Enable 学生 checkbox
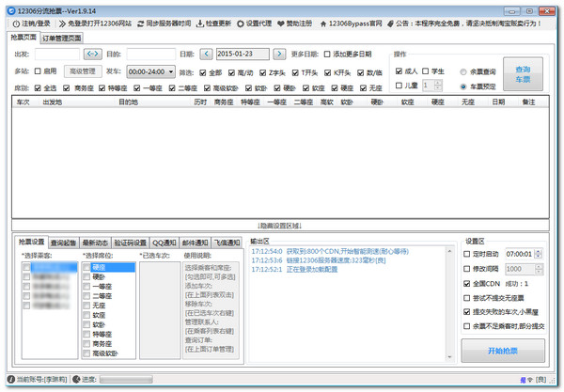Screen dimensions: 564x392 426,71
